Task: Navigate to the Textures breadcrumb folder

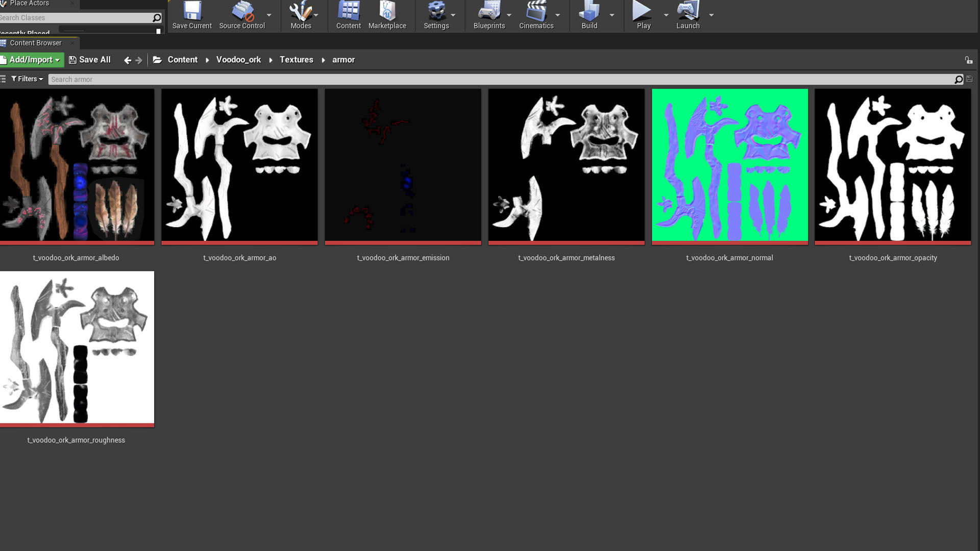Action: point(296,60)
